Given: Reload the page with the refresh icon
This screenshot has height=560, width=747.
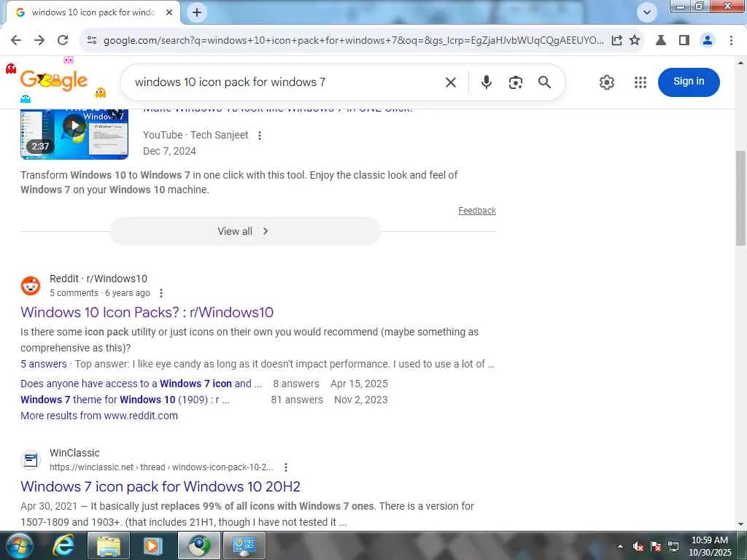Looking at the screenshot, I should (63, 40).
